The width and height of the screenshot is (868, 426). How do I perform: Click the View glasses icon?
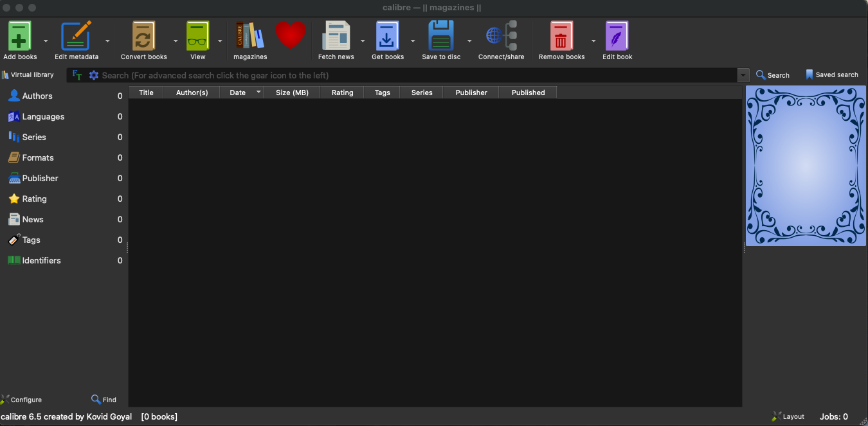(197, 37)
